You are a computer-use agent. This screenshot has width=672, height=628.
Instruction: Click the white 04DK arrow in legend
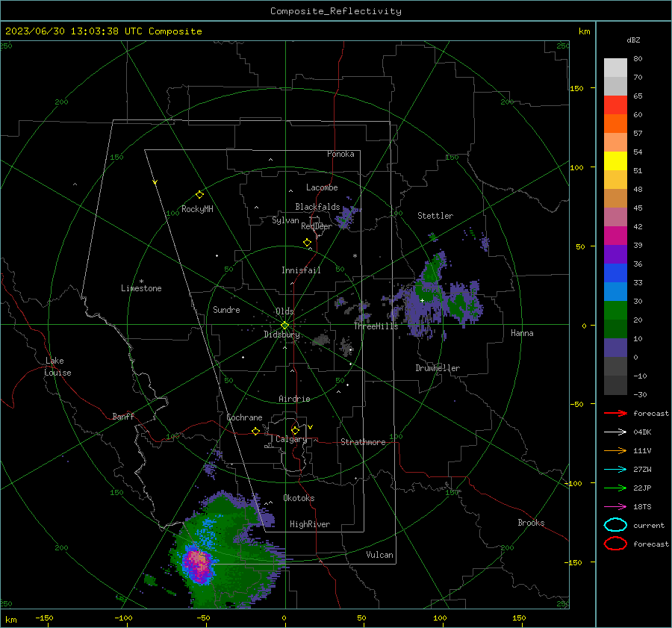tap(615, 432)
